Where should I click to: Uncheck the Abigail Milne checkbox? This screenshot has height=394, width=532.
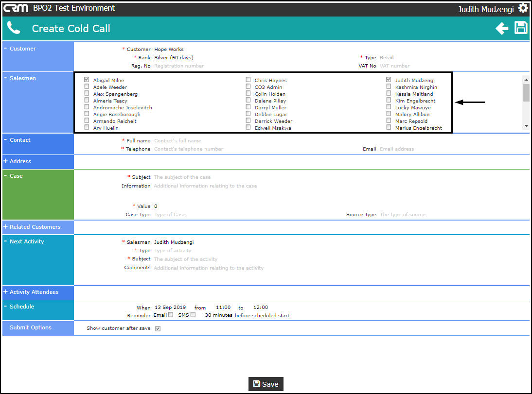click(87, 80)
